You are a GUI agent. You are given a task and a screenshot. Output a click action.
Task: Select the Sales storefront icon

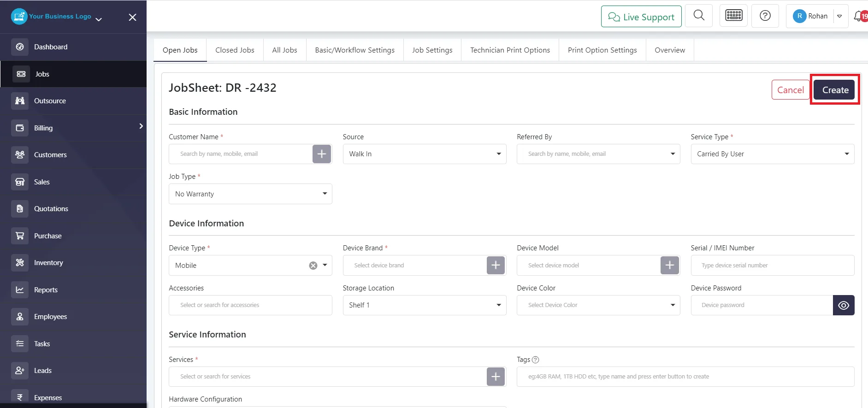(x=20, y=182)
